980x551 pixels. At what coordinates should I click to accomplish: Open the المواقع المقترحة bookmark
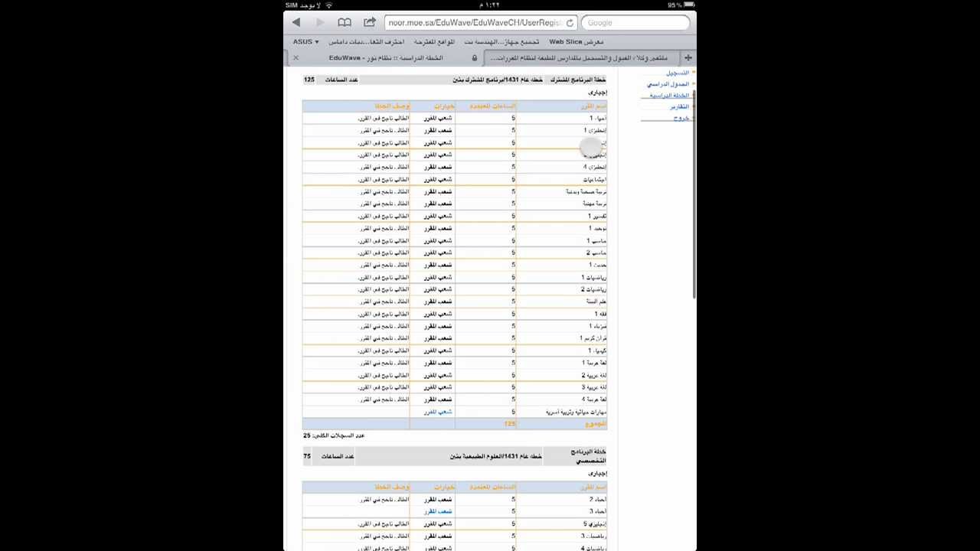[434, 42]
